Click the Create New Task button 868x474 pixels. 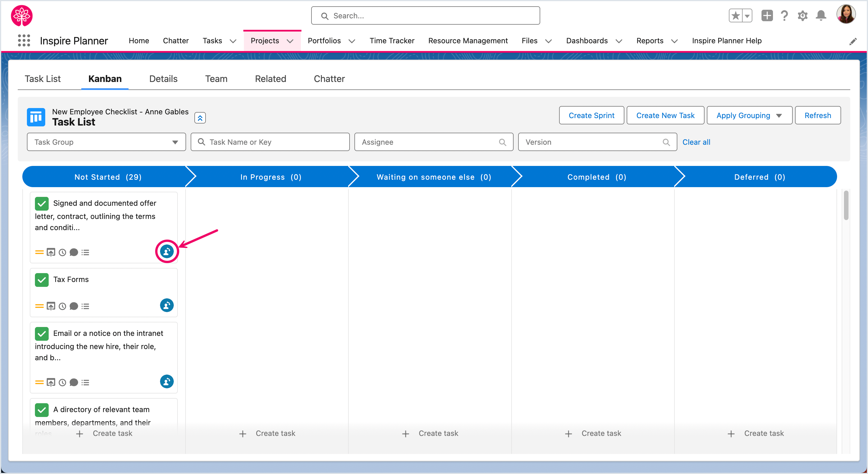tap(666, 115)
